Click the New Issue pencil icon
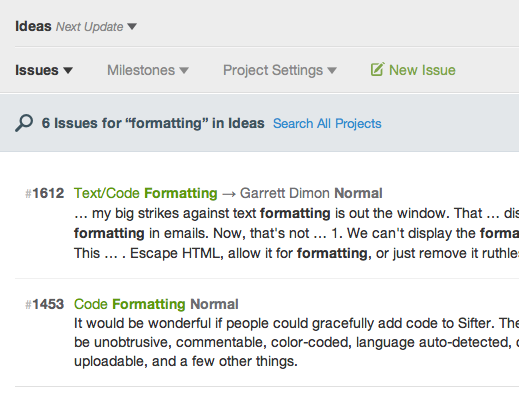519x397 pixels. pyautogui.click(x=378, y=69)
